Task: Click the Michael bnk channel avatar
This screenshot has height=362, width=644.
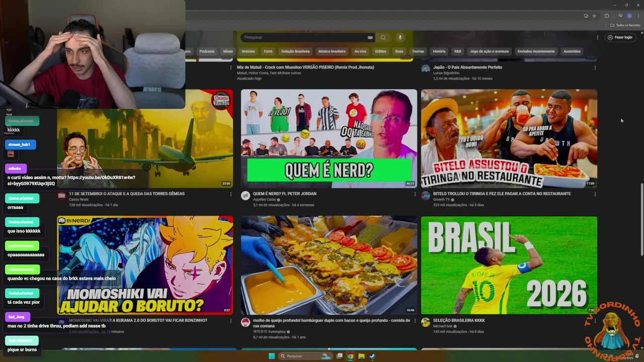Action: click(x=426, y=322)
